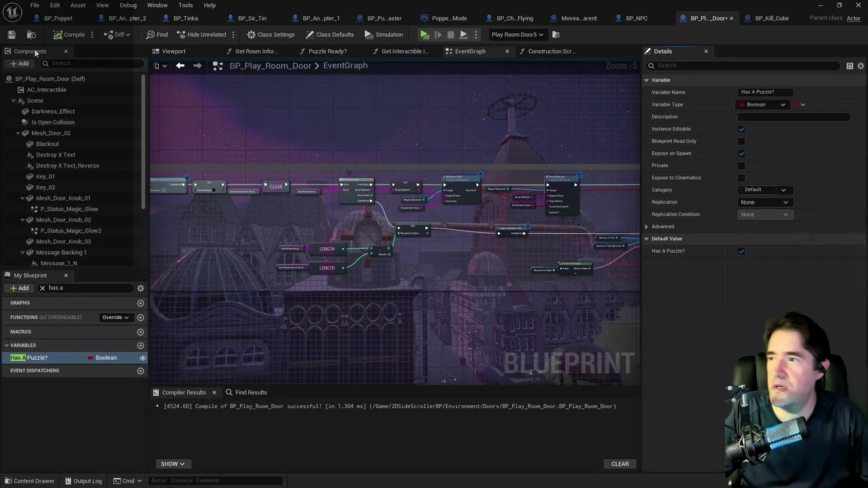The width and height of the screenshot is (868, 488).
Task: Open the Diff dropdown
Action: pyautogui.click(x=117, y=35)
